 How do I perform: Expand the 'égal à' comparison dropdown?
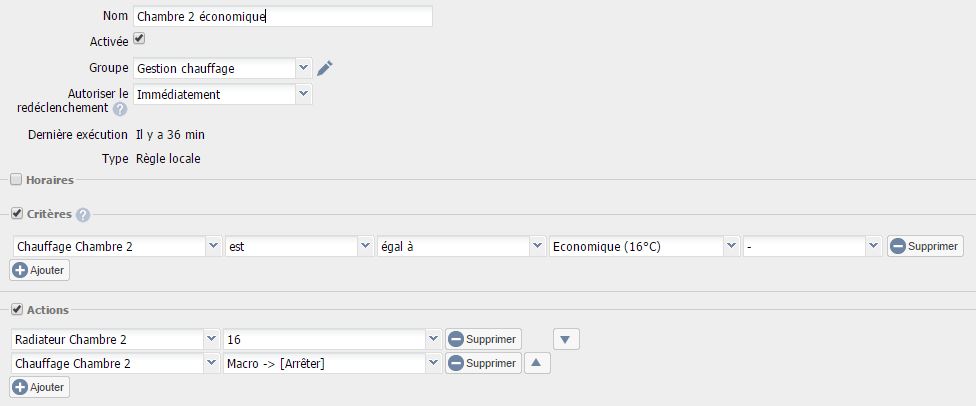(x=461, y=247)
